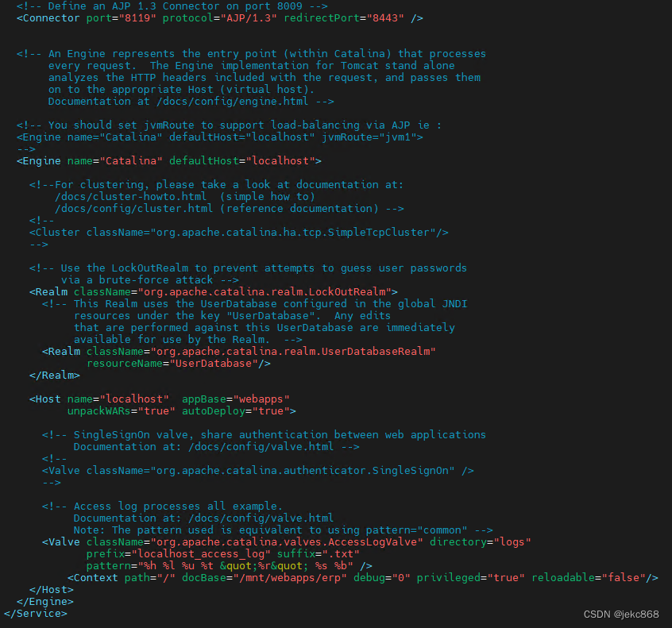Click the privileged="true" attribute
The height and width of the screenshot is (628, 672).
pos(471,577)
